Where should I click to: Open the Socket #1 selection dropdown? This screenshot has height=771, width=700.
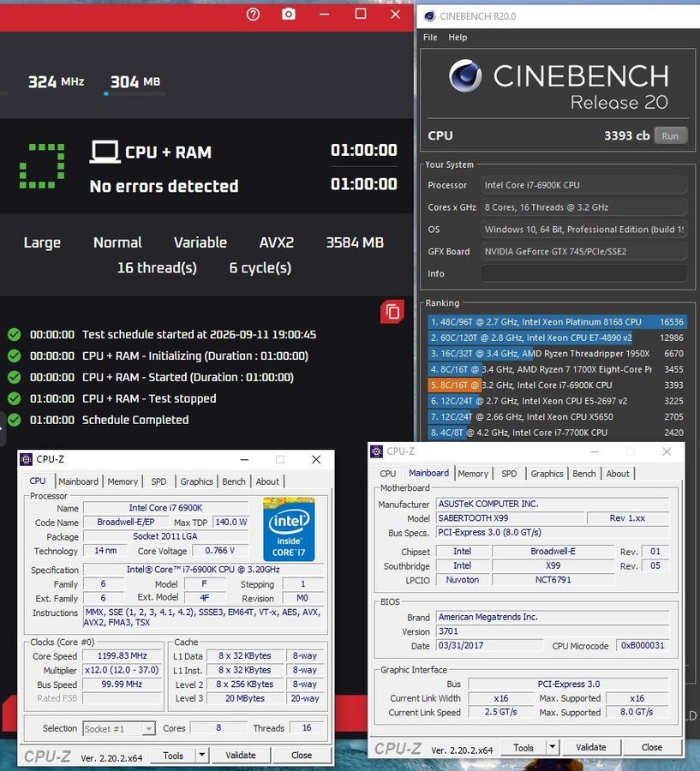pos(119,729)
